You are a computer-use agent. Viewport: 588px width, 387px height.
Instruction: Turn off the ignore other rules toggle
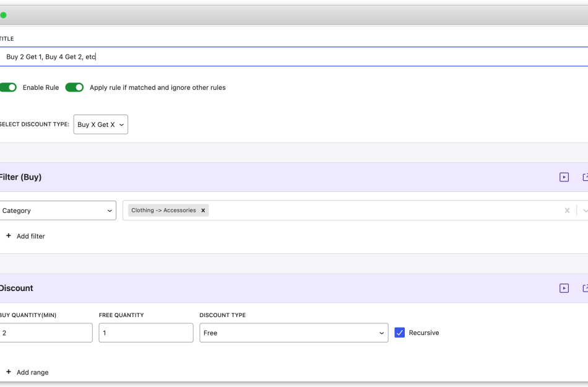(x=74, y=87)
